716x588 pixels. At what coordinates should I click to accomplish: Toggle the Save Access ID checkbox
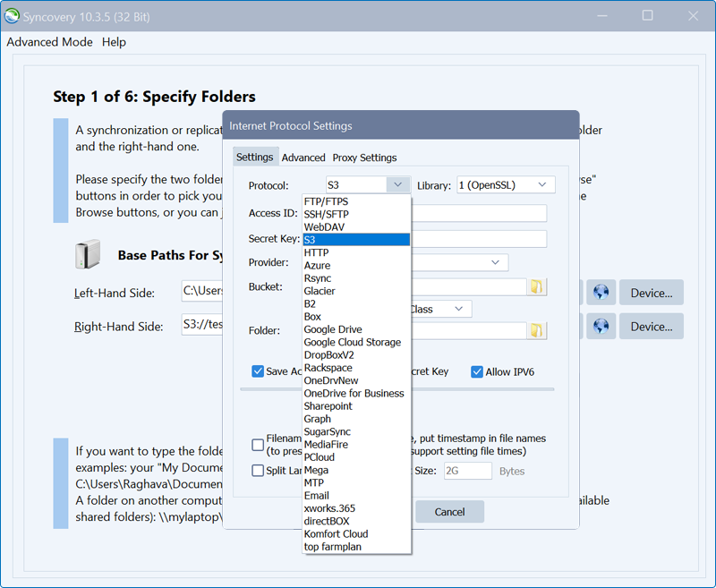click(258, 371)
